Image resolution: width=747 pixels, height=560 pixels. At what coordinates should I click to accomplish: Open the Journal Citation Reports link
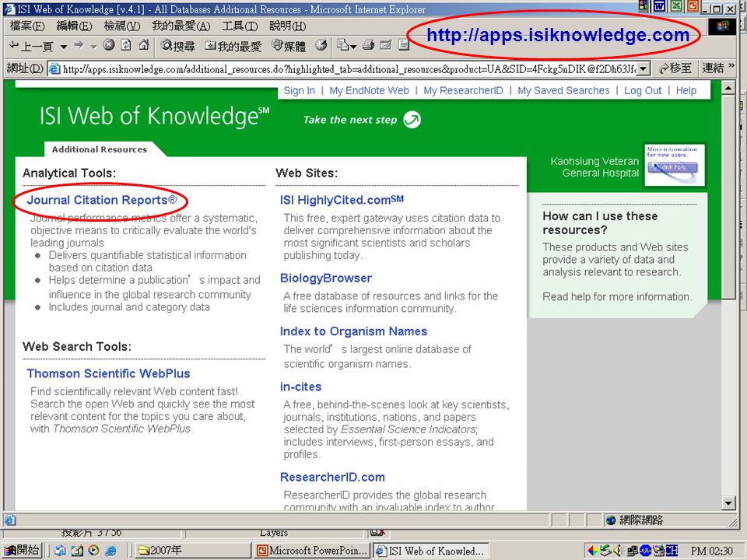[x=101, y=200]
